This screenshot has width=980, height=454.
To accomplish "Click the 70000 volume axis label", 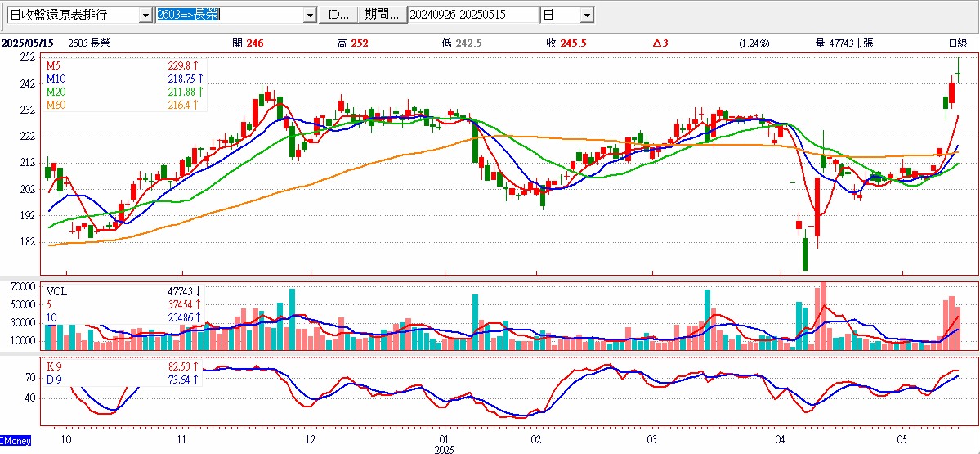I will click(x=24, y=287).
